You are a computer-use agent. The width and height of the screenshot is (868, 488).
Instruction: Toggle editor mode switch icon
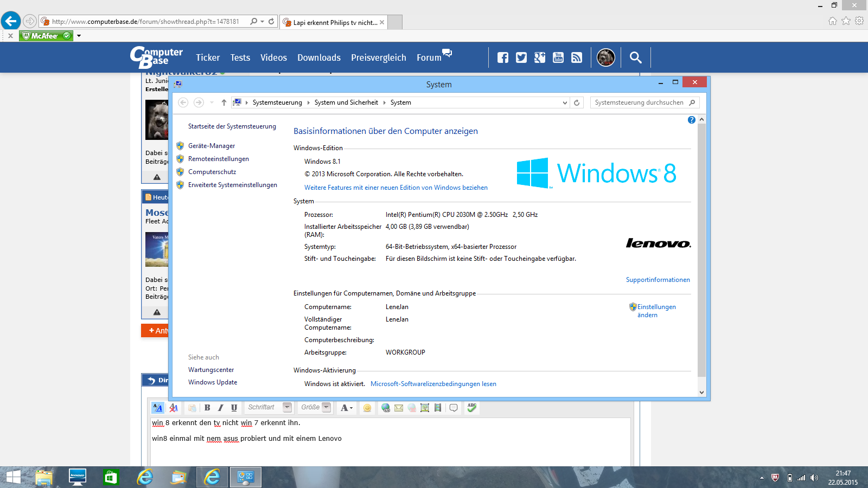pyautogui.click(x=157, y=408)
